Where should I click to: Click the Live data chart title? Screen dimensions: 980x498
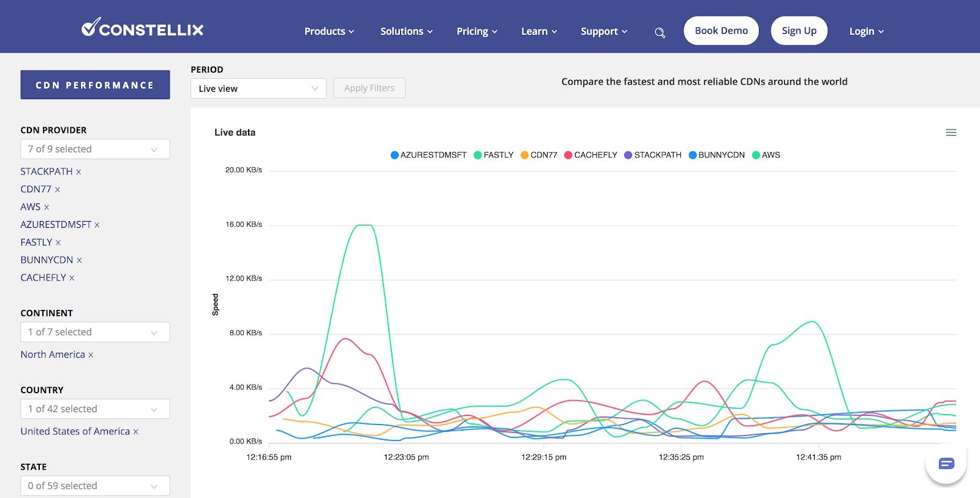[x=235, y=132]
